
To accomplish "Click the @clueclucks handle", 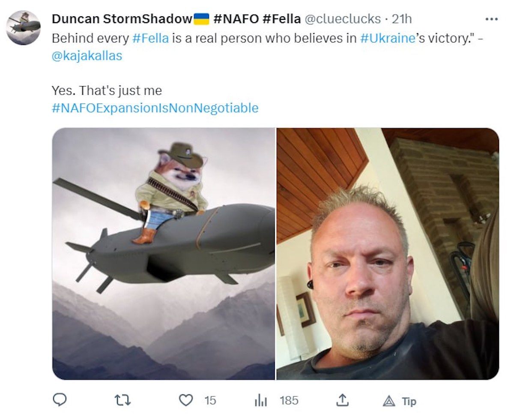I will coord(342,19).
